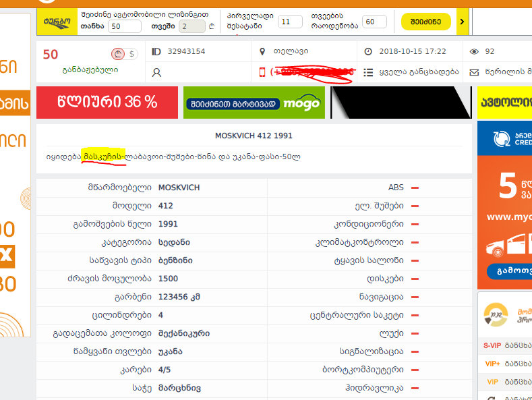Image resolution: width=532 pixels, height=400 pixels.
Task: Click the date 2018-10-15 17:22
Action: tap(413, 51)
